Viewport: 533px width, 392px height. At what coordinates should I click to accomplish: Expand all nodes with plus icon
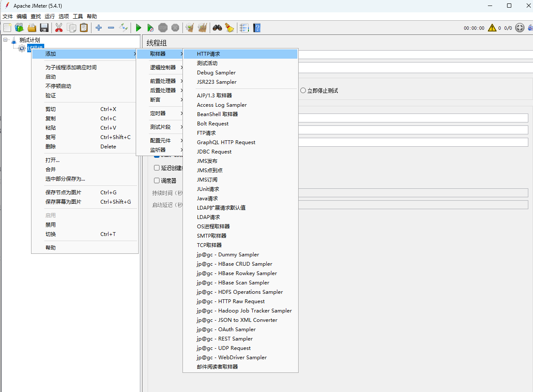[99, 28]
